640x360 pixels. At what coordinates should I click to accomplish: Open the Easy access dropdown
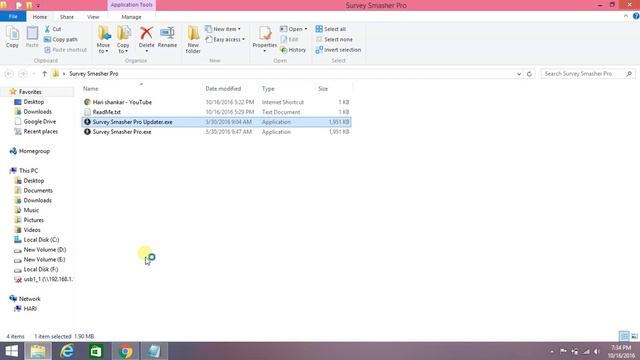pyautogui.click(x=225, y=40)
